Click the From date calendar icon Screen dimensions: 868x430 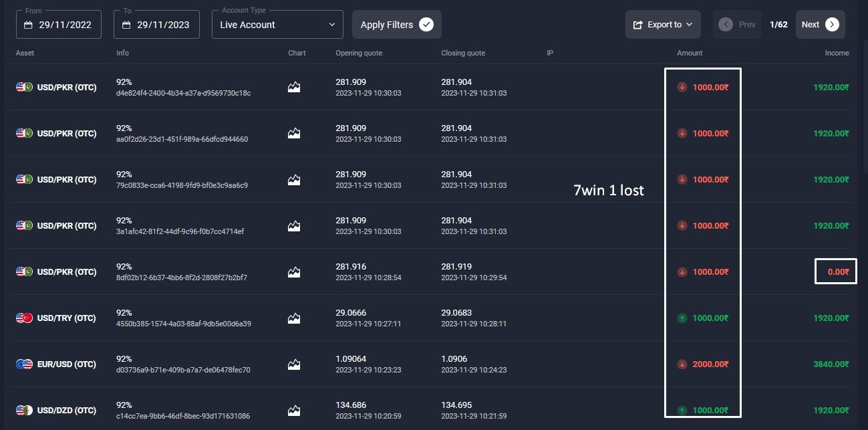28,25
